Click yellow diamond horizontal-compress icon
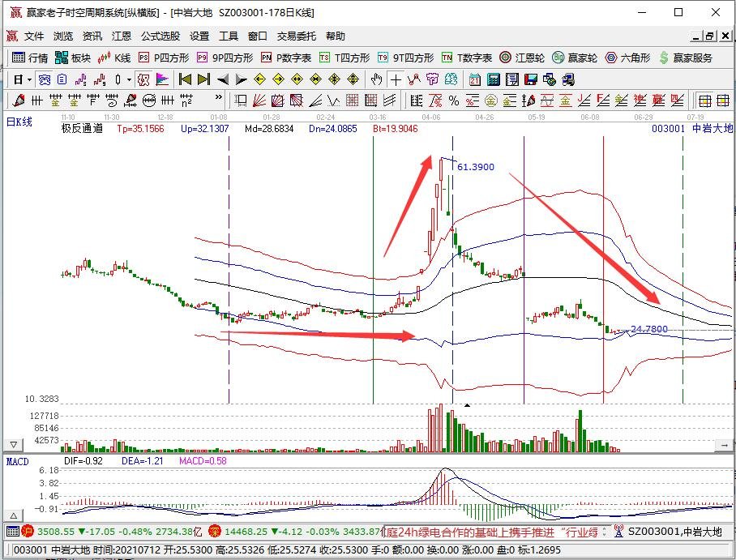Image resolution: width=736 pixels, height=560 pixels. click(315, 79)
